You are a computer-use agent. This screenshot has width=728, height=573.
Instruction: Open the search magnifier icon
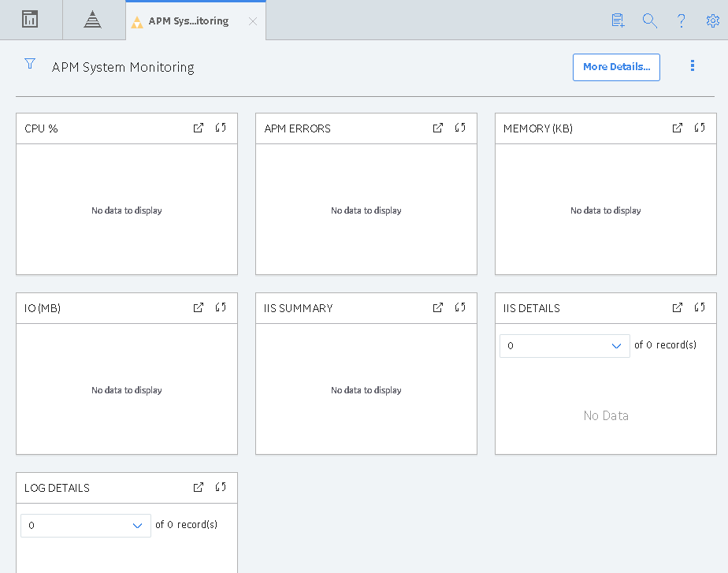tap(649, 21)
